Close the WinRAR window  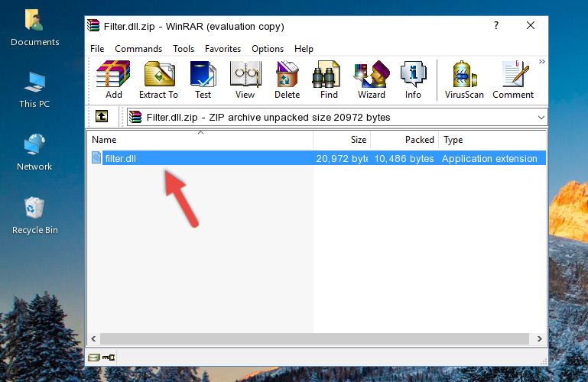pyautogui.click(x=530, y=25)
